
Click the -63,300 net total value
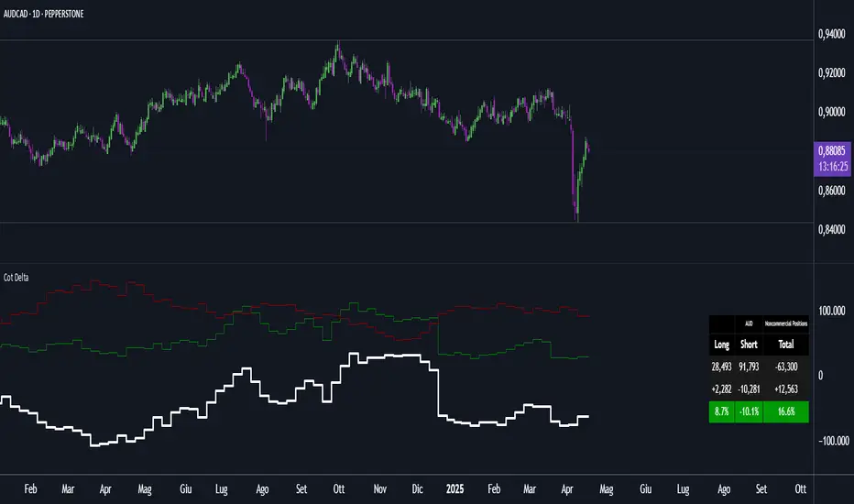tap(786, 367)
